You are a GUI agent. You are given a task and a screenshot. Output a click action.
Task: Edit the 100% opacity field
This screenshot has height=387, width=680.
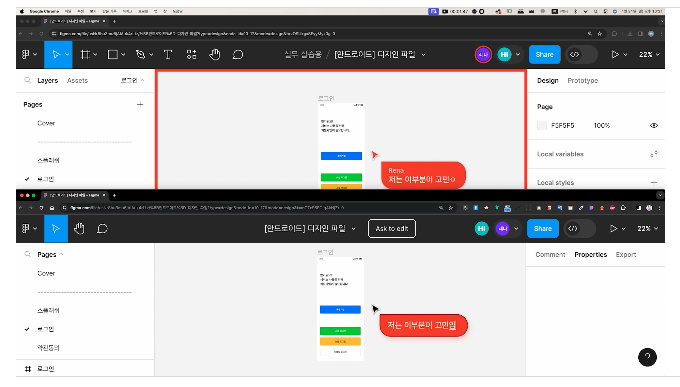(602, 125)
